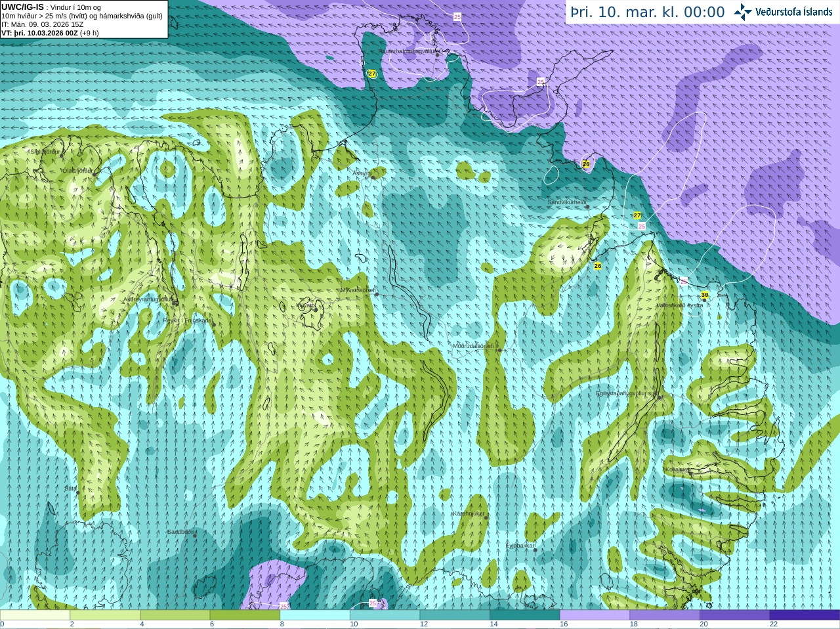
Task: Click the 14–16 m/s dark teal swatch
Action: [525, 615]
